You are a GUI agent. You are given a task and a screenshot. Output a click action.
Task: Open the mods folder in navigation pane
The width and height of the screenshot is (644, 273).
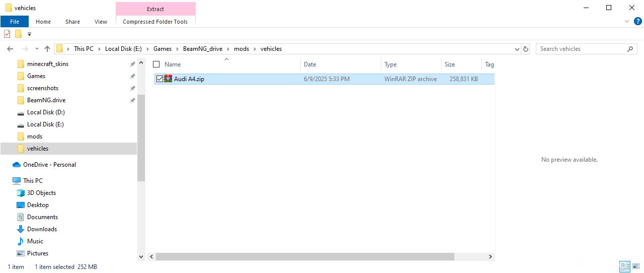pos(35,136)
